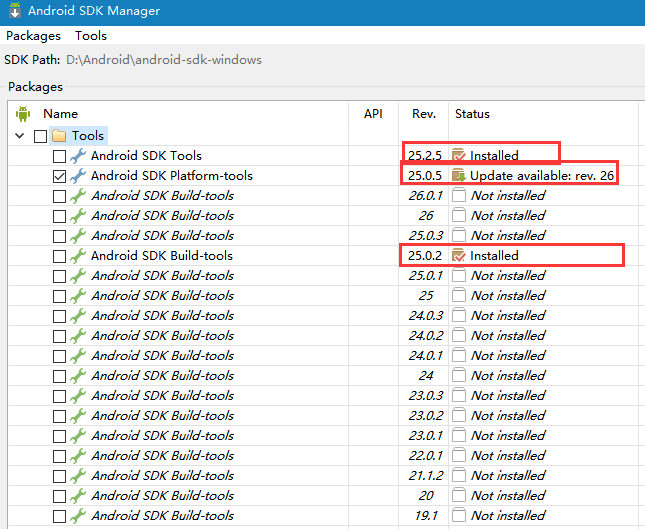Click green wrench icon of Build-tools 21.1.2
This screenshot has width=645, height=529.
(x=78, y=476)
